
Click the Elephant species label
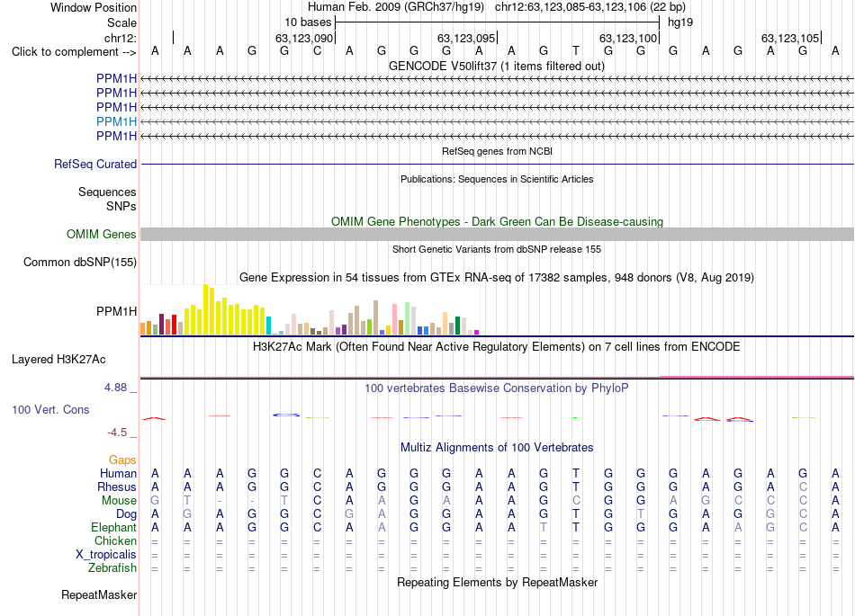point(113,527)
